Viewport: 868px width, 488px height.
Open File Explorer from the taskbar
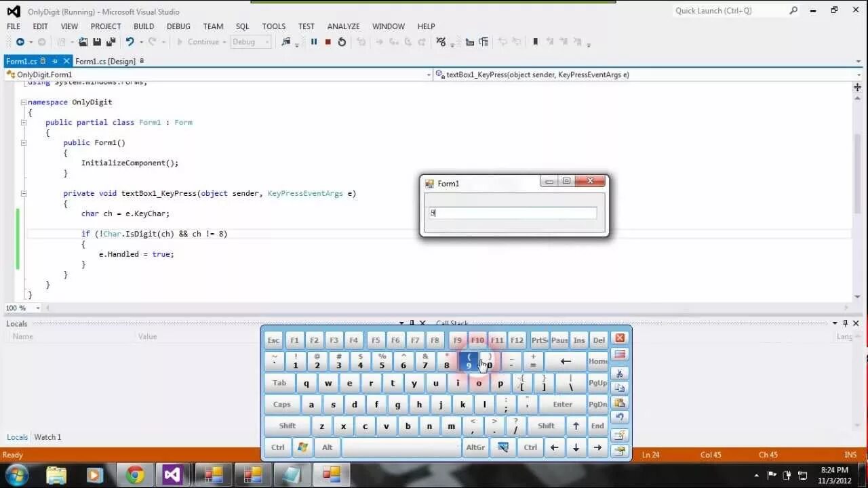57,474
